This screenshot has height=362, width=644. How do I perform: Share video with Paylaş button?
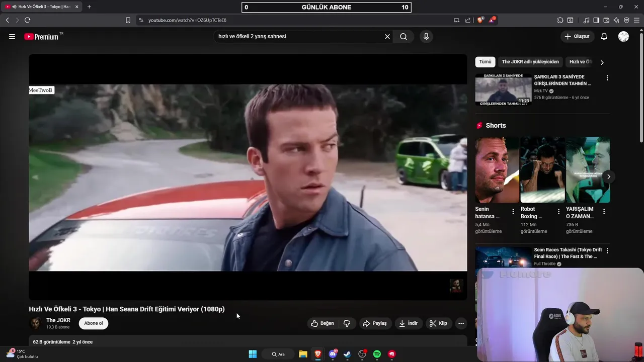tap(375, 323)
